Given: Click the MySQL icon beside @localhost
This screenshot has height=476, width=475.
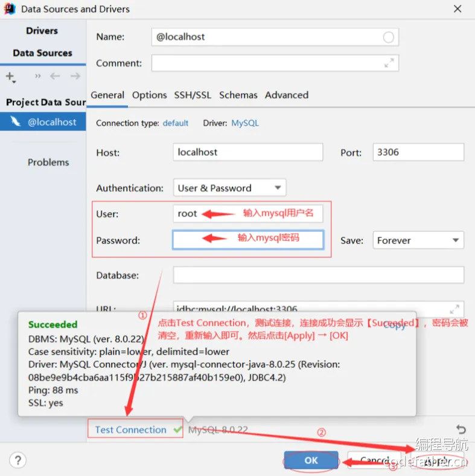Looking at the screenshot, I should pos(15,121).
